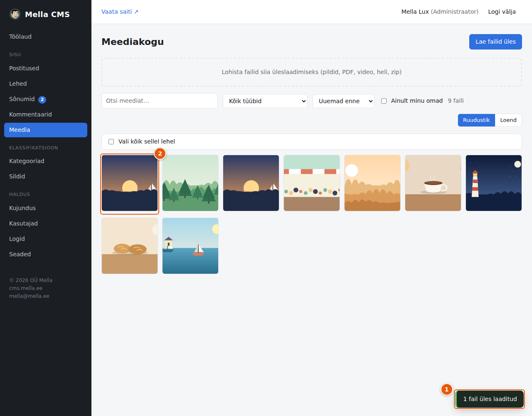Follow the Vaata saiti link

click(x=120, y=12)
